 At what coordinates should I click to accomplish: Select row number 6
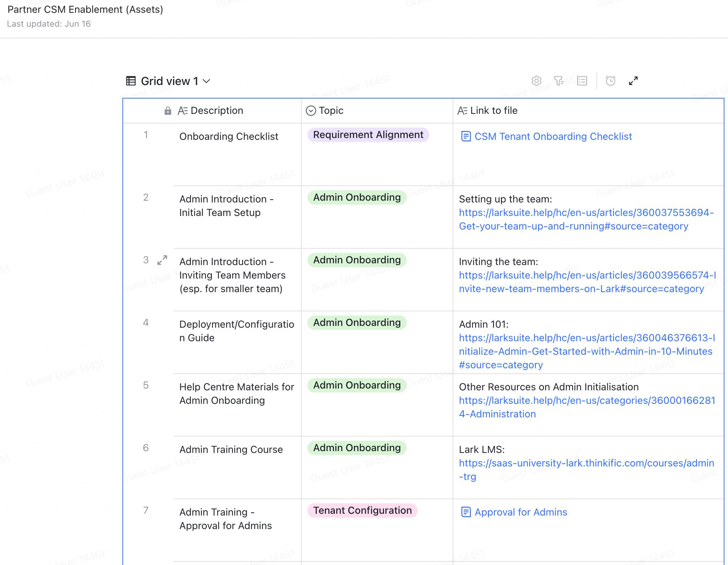coord(146,448)
